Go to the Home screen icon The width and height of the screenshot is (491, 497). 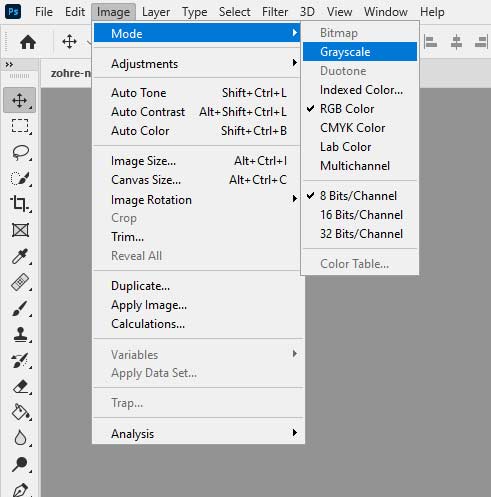pos(28,42)
